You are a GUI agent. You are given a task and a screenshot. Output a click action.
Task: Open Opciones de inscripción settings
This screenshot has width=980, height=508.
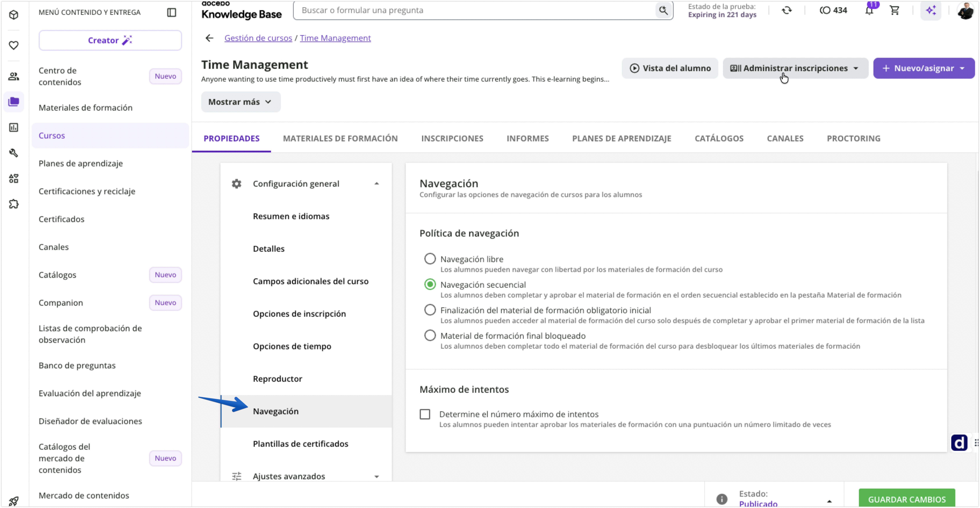click(299, 314)
